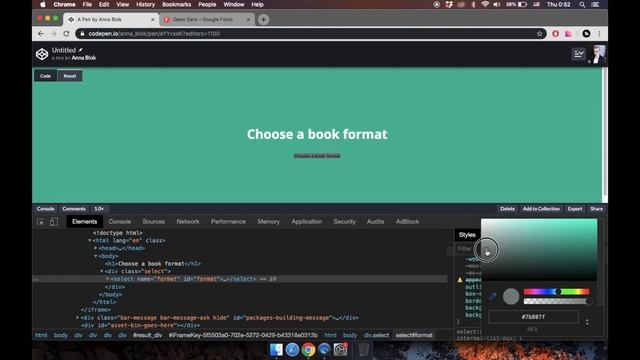Click the hex color value field
The height and width of the screenshot is (360, 640).
(x=533, y=317)
